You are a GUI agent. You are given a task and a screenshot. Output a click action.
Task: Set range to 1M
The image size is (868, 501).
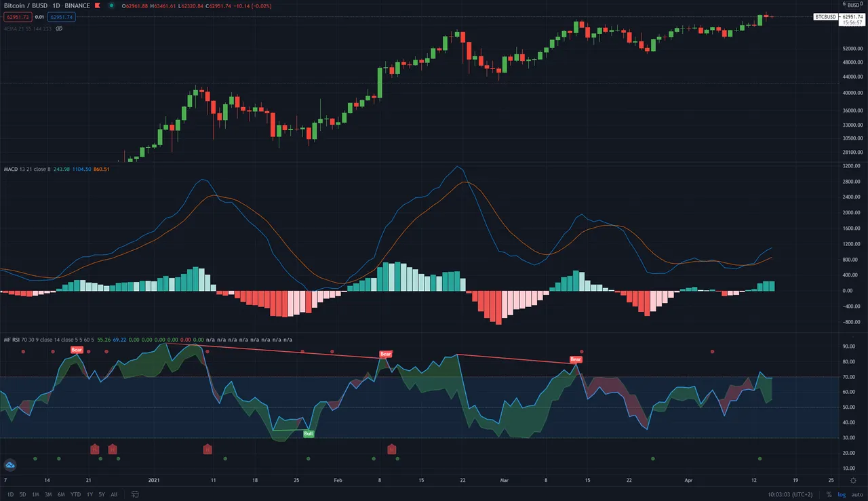pos(35,494)
